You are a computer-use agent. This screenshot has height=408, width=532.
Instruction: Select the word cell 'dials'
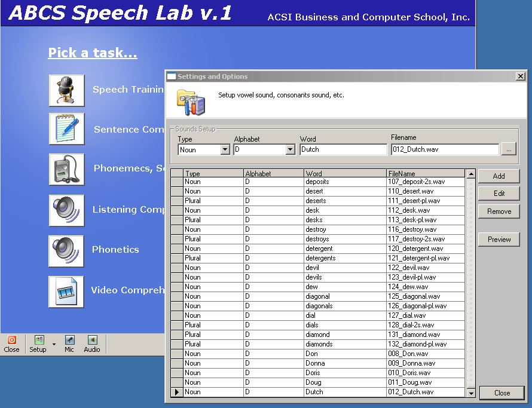click(x=345, y=325)
